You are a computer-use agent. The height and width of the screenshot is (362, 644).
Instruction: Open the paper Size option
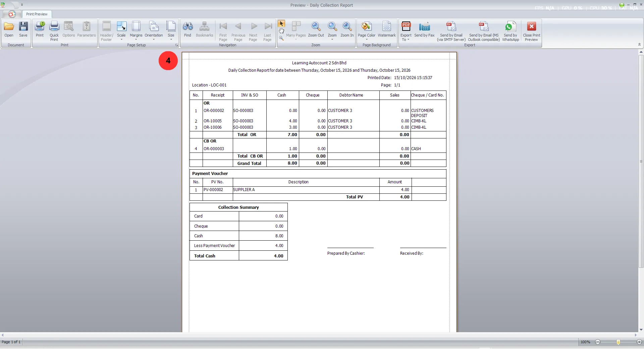pos(171,31)
